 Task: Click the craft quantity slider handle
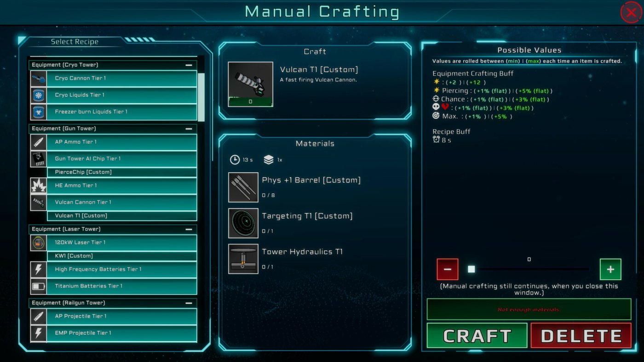(471, 269)
